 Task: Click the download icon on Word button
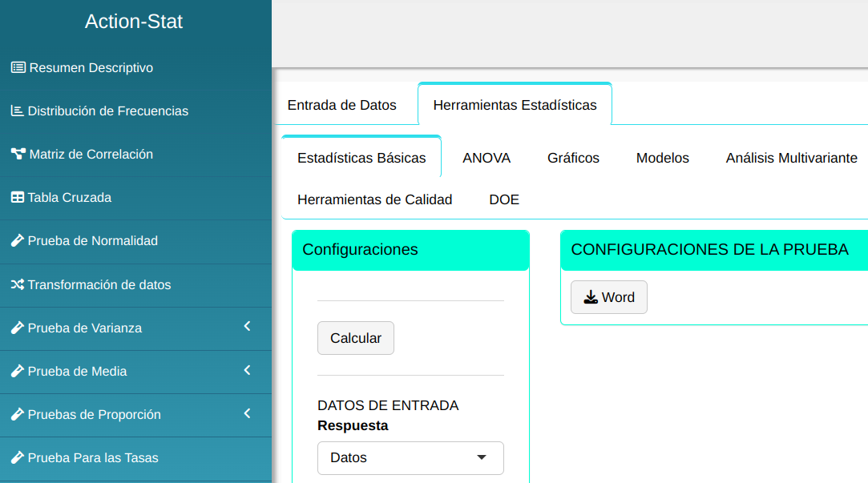tap(591, 297)
